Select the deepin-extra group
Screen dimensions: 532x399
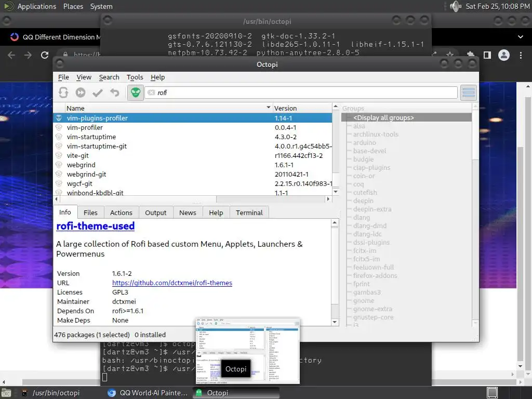pyautogui.click(x=372, y=209)
